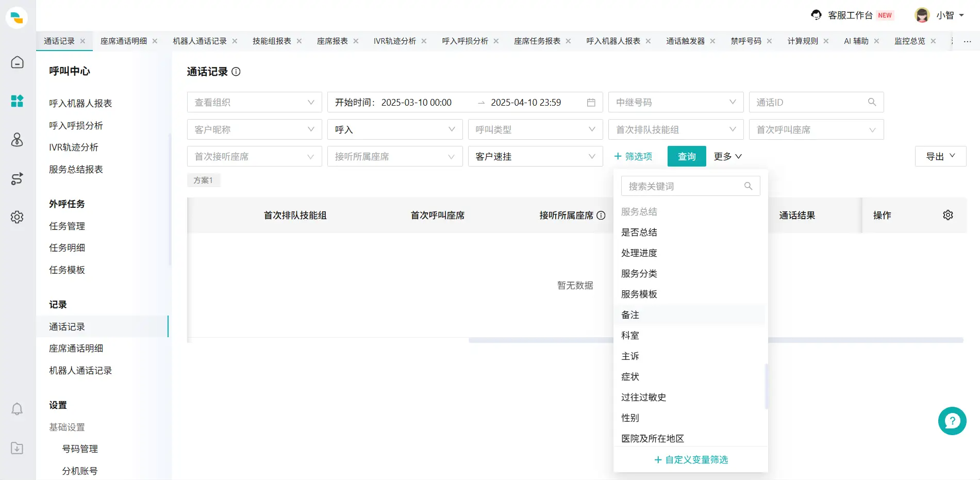Image resolution: width=980 pixels, height=480 pixels.
Task: Open the notification bell icon
Action: pos(17,409)
